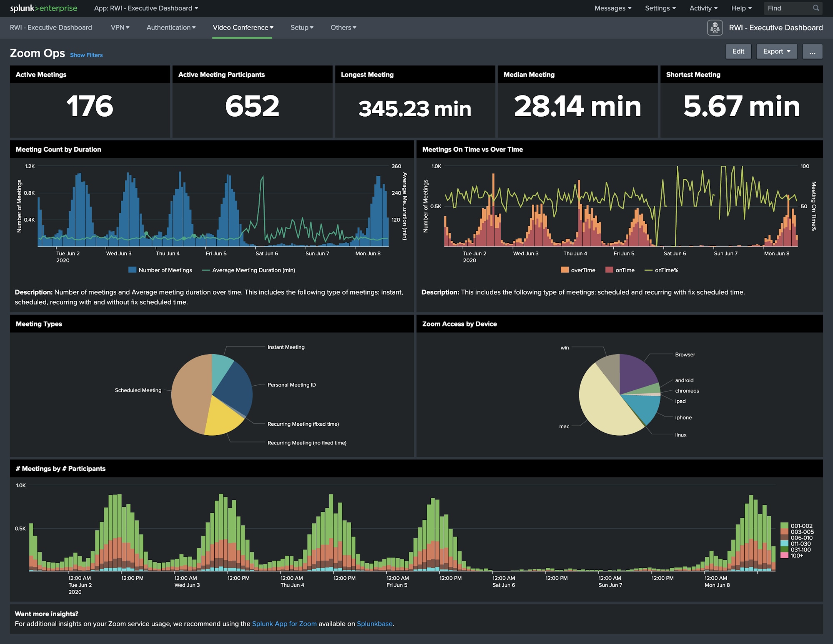833x644 pixels.
Task: Select the Personal Meeting ID pie label
Action: pos(292,384)
